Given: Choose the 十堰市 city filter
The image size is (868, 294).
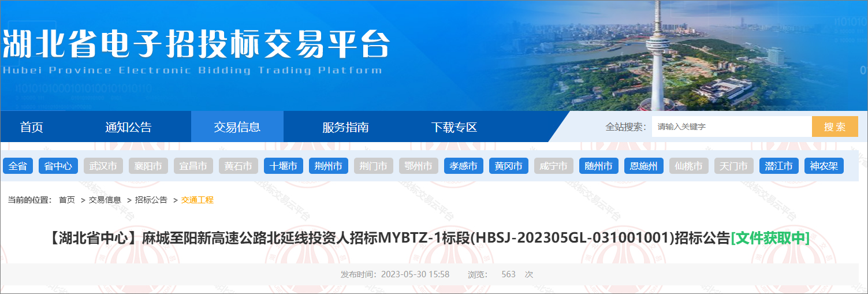Looking at the screenshot, I should (284, 166).
